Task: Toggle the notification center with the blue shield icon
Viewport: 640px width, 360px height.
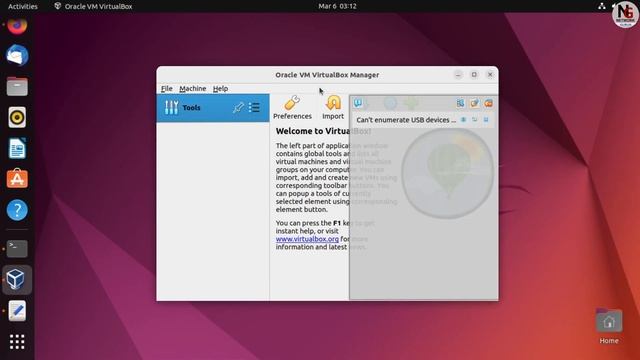Action: pos(358,103)
